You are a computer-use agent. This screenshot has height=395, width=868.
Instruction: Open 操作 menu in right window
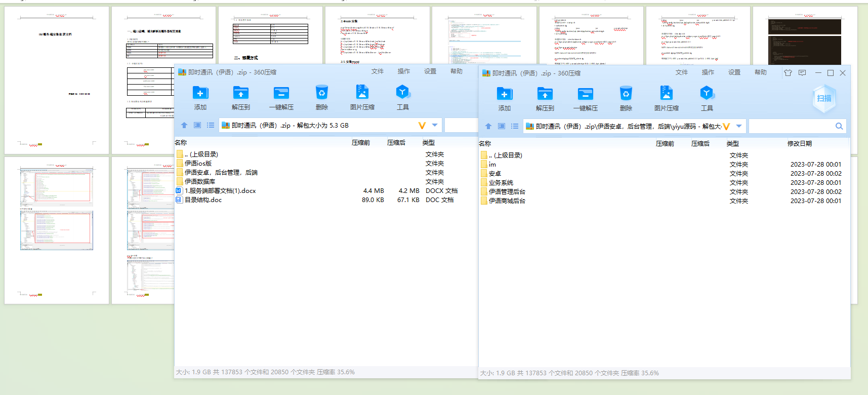(x=708, y=72)
